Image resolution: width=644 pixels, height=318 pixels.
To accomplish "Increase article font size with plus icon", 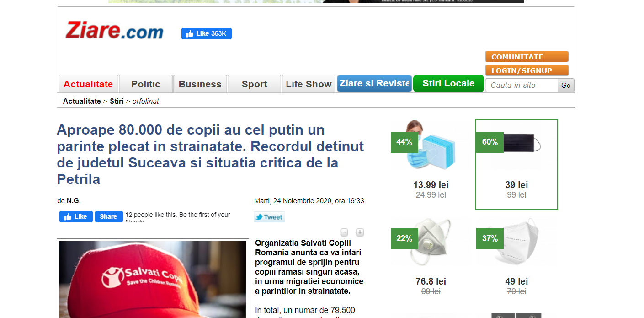I will coord(360,232).
